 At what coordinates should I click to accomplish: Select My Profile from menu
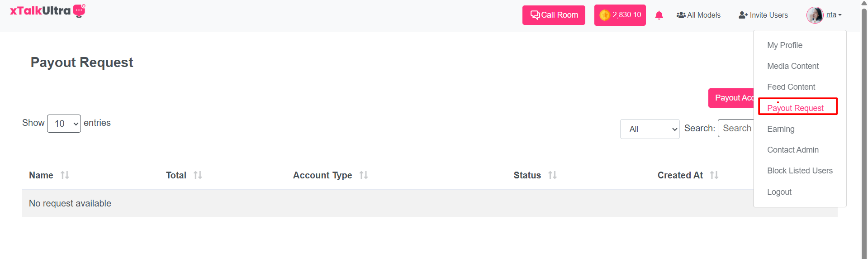784,45
